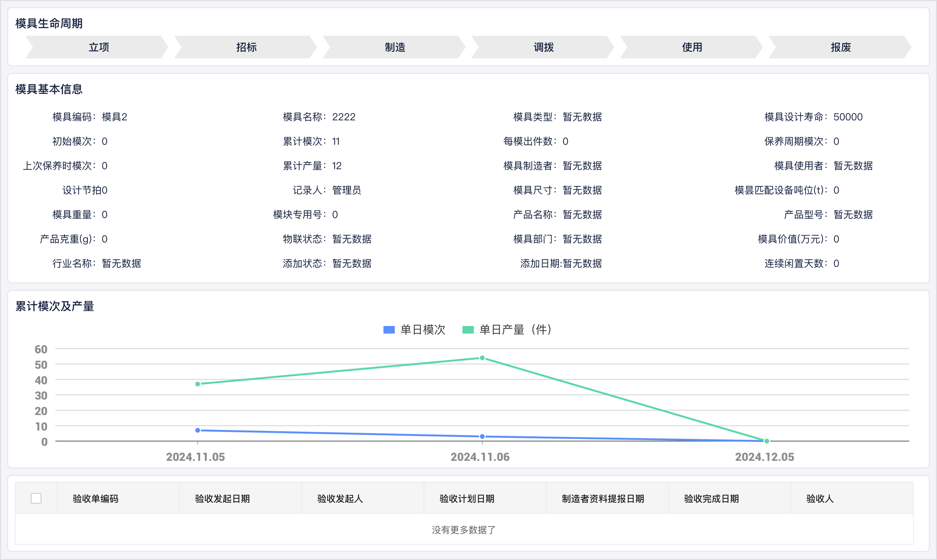The image size is (937, 560).
Task: Toggle 单日产量（件） green legend swatch
Action: pos(468,330)
